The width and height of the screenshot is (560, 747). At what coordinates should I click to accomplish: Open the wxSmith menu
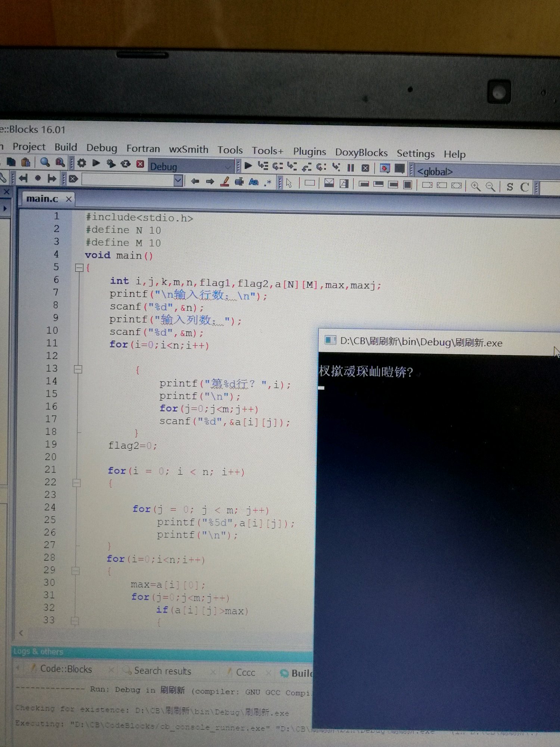tap(189, 149)
